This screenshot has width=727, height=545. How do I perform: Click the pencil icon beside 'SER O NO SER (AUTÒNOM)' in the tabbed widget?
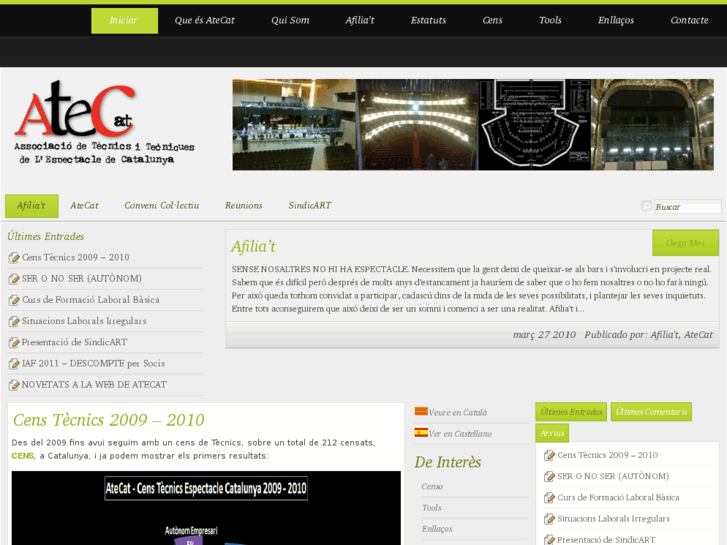pyautogui.click(x=549, y=477)
